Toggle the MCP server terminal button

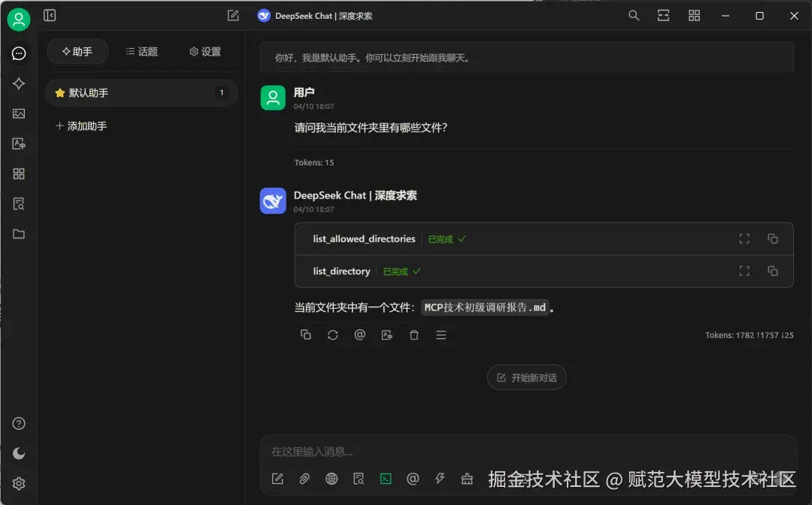click(x=386, y=479)
